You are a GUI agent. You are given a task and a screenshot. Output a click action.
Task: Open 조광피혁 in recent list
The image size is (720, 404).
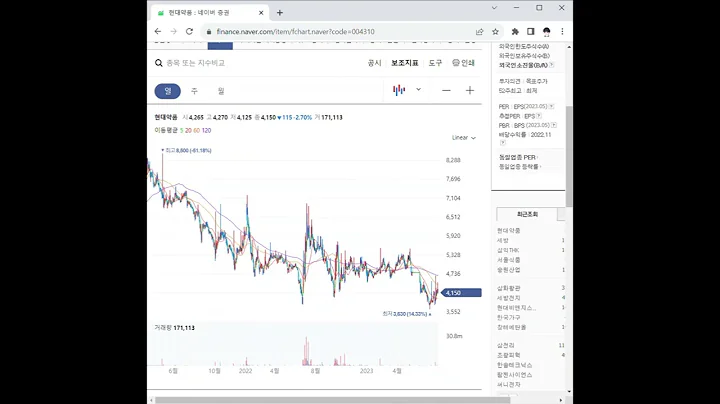click(509, 355)
